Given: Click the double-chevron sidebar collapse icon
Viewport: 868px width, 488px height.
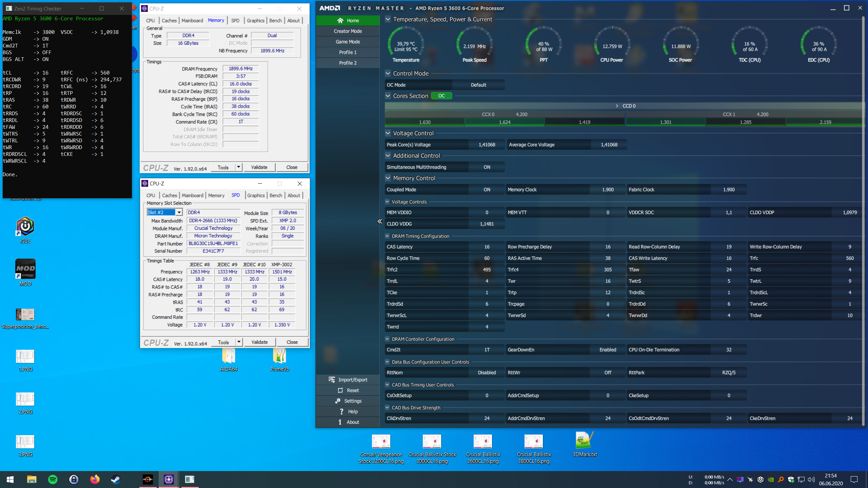Looking at the screenshot, I should coord(379,221).
